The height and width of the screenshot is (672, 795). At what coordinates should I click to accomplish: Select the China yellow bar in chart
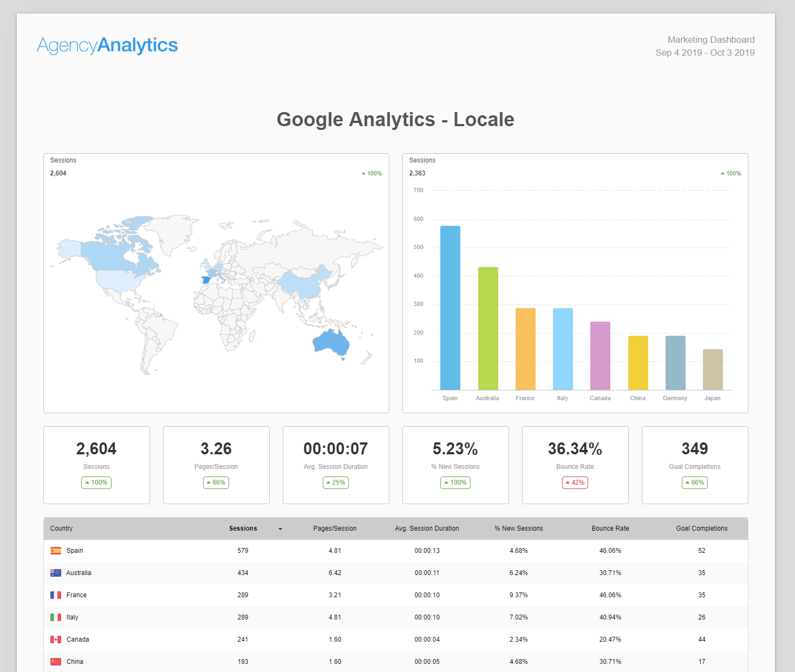coord(638,363)
